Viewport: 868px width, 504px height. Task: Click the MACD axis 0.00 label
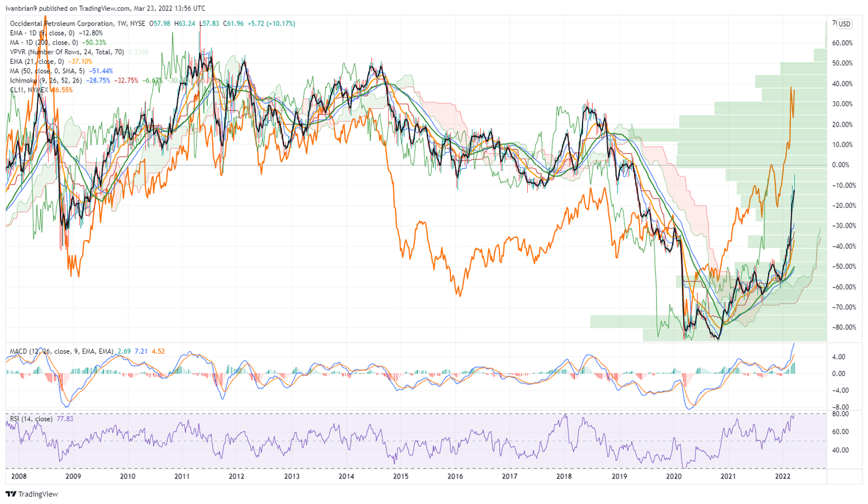pyautogui.click(x=839, y=373)
